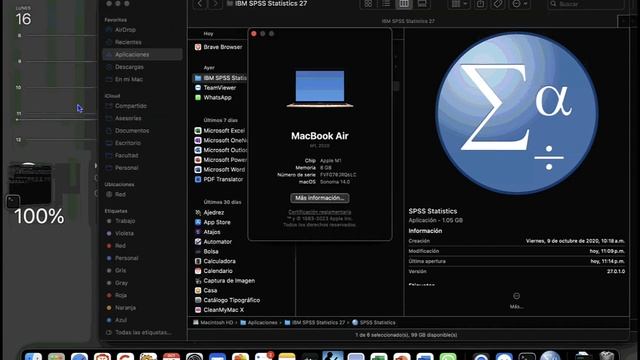The image size is (640, 360).
Task: Select Calculadora app icon
Action: (198, 261)
